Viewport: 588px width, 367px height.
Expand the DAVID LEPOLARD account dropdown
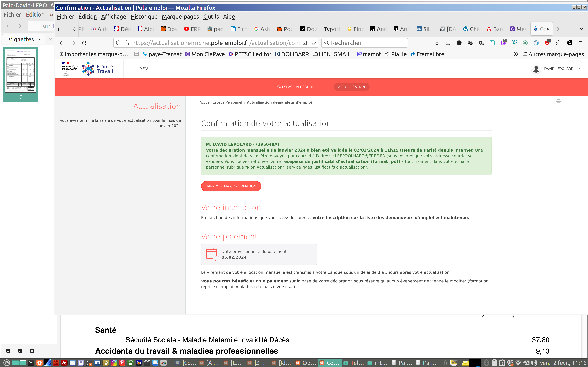579,69
